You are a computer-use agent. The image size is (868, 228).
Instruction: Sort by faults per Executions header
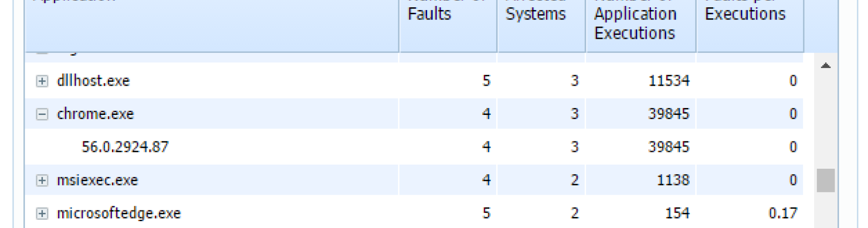point(750,26)
